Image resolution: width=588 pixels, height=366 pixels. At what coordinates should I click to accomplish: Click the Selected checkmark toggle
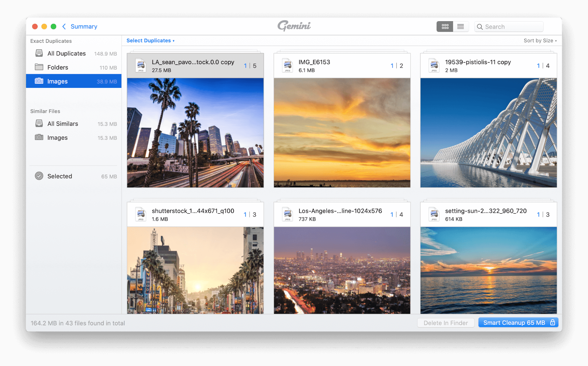(x=39, y=176)
